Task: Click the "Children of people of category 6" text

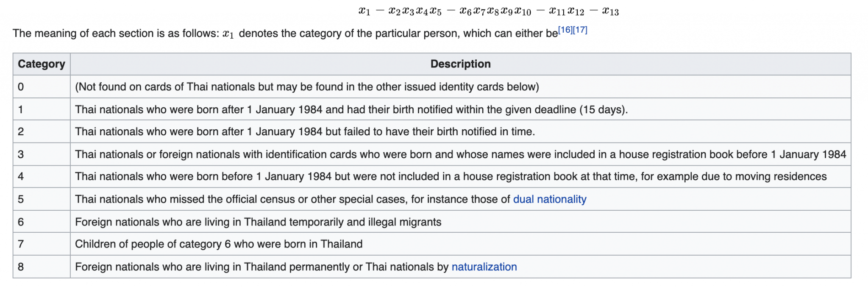Action: pyautogui.click(x=219, y=244)
